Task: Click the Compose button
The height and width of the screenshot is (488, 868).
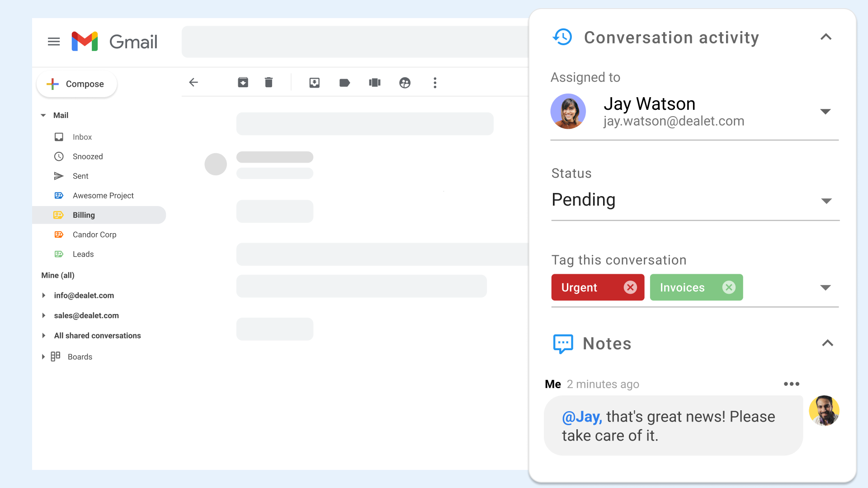Action: tap(76, 84)
